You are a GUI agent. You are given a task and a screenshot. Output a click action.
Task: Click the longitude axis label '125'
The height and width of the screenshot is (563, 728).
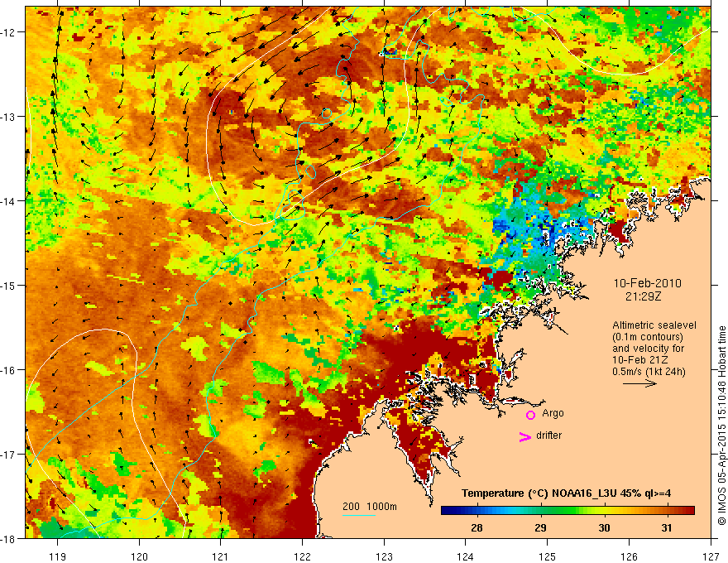(x=548, y=556)
